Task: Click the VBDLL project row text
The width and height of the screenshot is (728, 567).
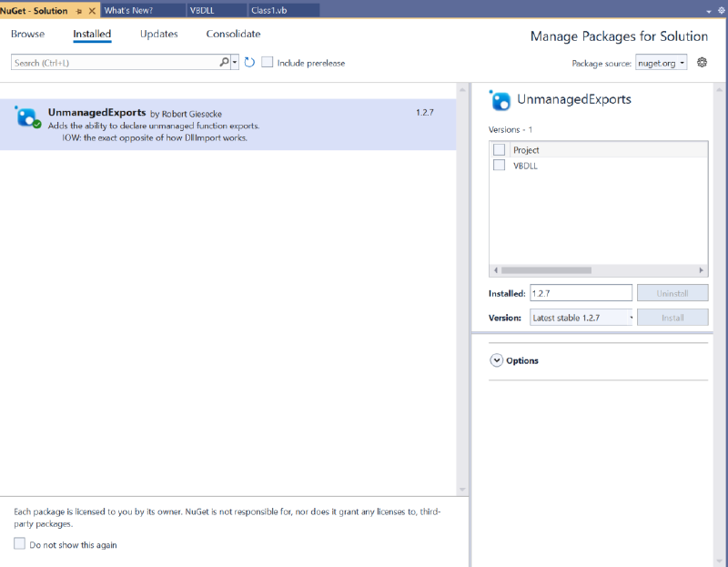Action: tap(525, 166)
